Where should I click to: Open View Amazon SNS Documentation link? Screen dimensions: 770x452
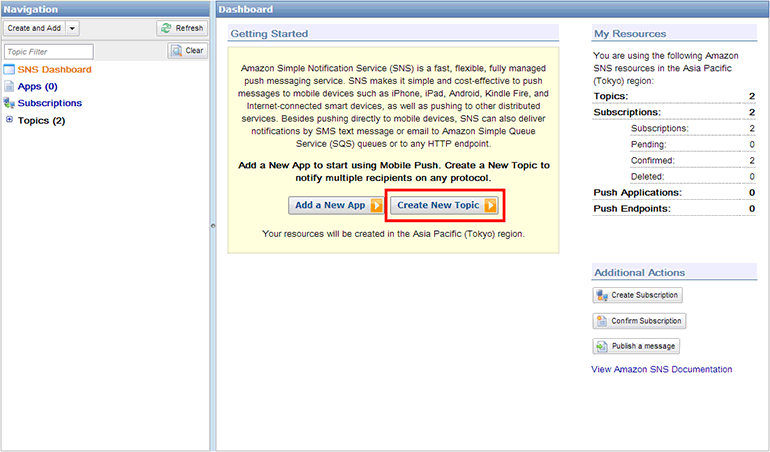(x=661, y=369)
